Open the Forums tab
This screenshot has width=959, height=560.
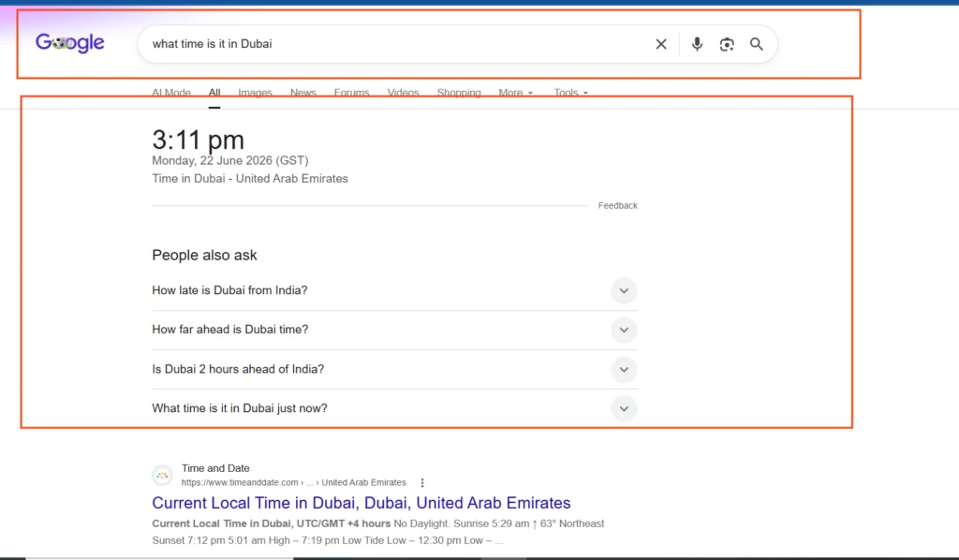coord(352,93)
